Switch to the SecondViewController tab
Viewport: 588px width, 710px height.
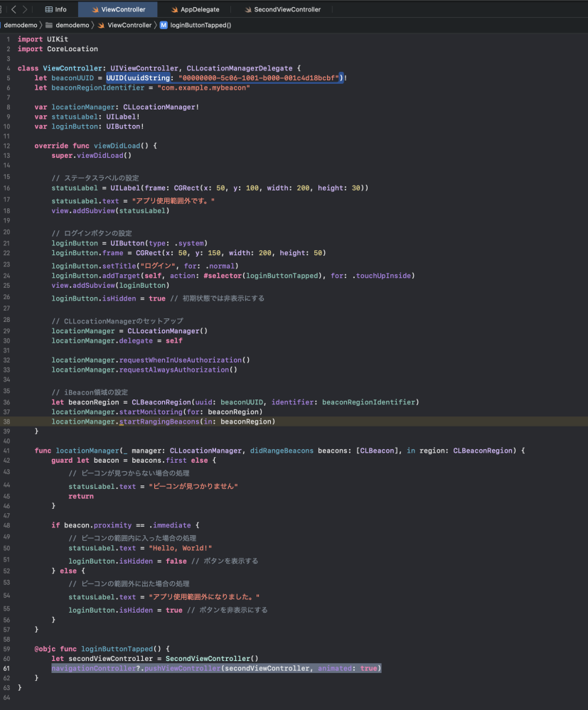click(x=287, y=9)
